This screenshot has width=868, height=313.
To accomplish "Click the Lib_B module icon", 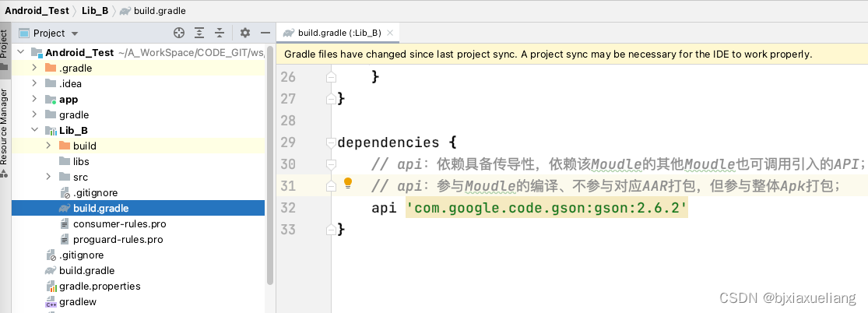I will click(x=51, y=131).
